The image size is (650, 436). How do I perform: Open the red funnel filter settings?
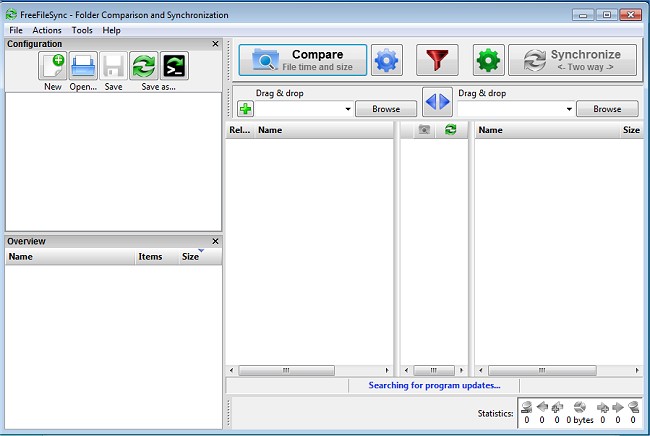pos(437,60)
